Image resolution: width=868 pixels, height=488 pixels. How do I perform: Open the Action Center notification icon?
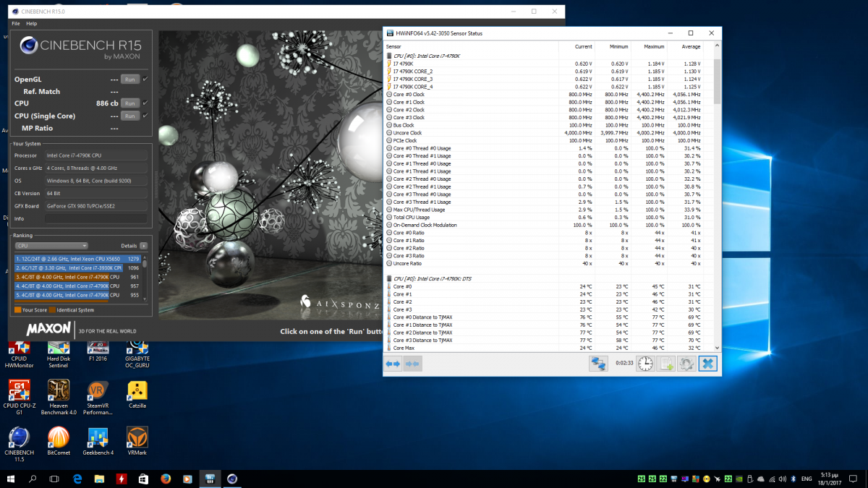(x=854, y=479)
